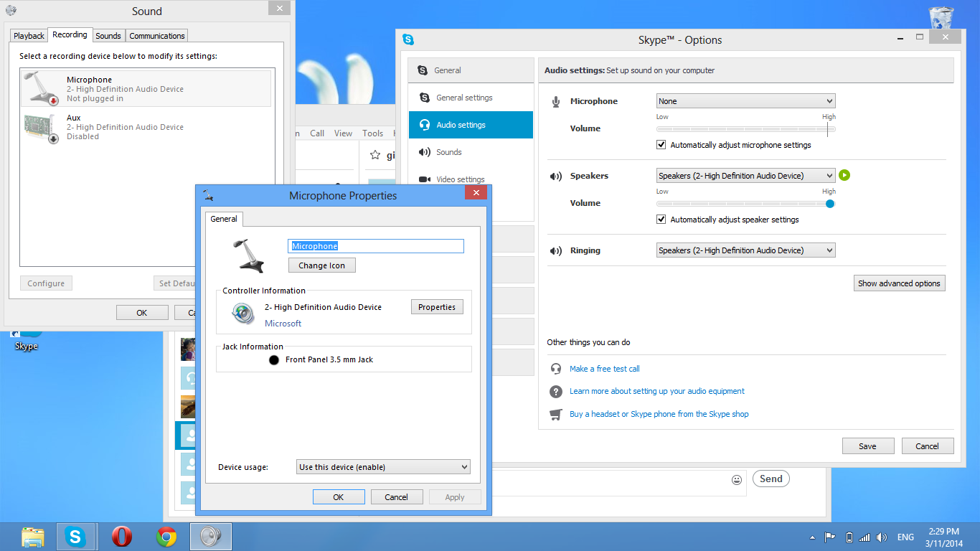This screenshot has height=551, width=980.
Task: Uncheck automatically adjust speaker settings
Action: pyautogui.click(x=661, y=220)
